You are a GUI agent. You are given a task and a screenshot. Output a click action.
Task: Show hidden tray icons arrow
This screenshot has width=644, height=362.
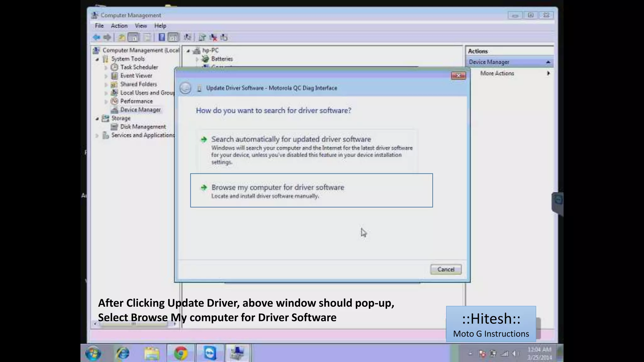click(470, 354)
